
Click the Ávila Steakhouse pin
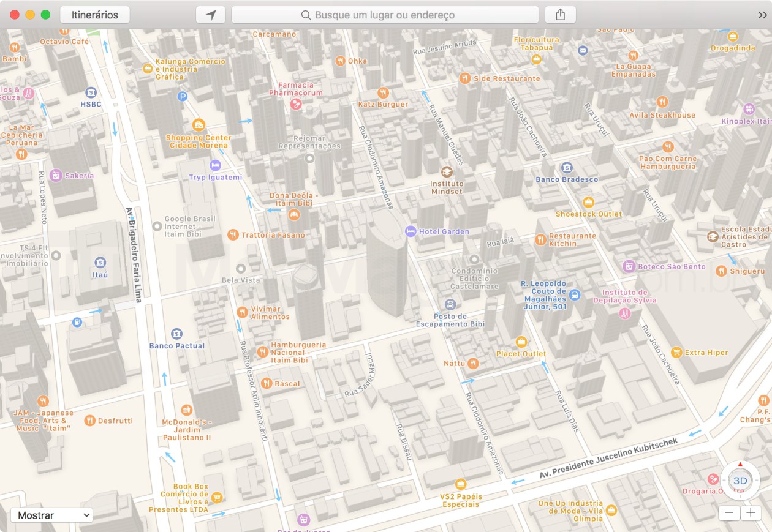click(x=662, y=102)
